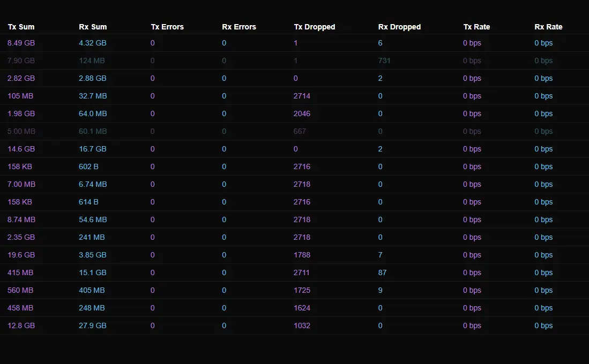
Task: Click the 731 Rx Dropped value
Action: pos(384,60)
